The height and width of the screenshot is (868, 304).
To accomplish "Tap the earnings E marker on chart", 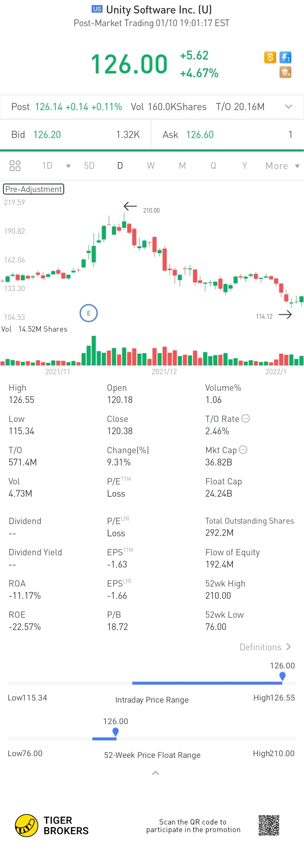I will 89,313.
